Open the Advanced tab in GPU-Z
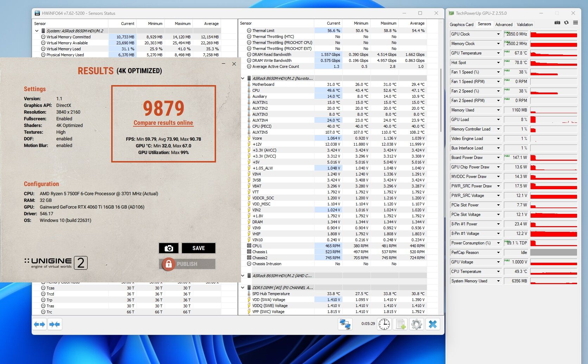The height and width of the screenshot is (364, 588). 504,25
